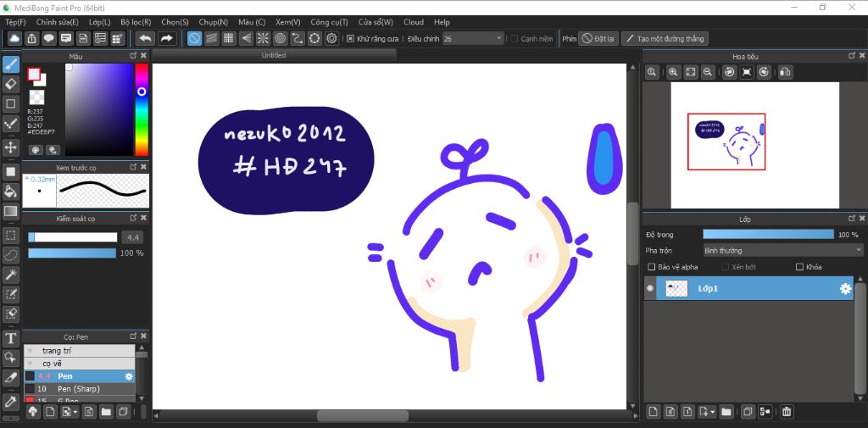Collapse the trang trí brush group
868x428 pixels.
pos(30,351)
